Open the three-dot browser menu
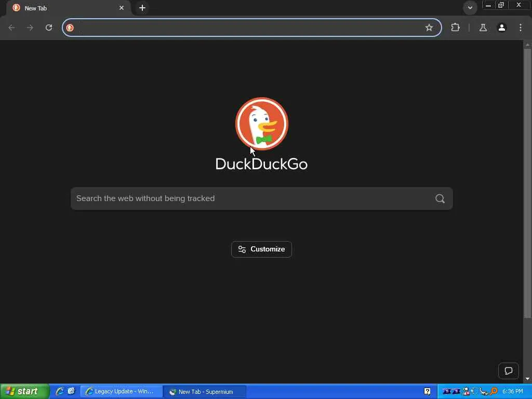Viewport: 532px width, 399px height. tap(521, 28)
